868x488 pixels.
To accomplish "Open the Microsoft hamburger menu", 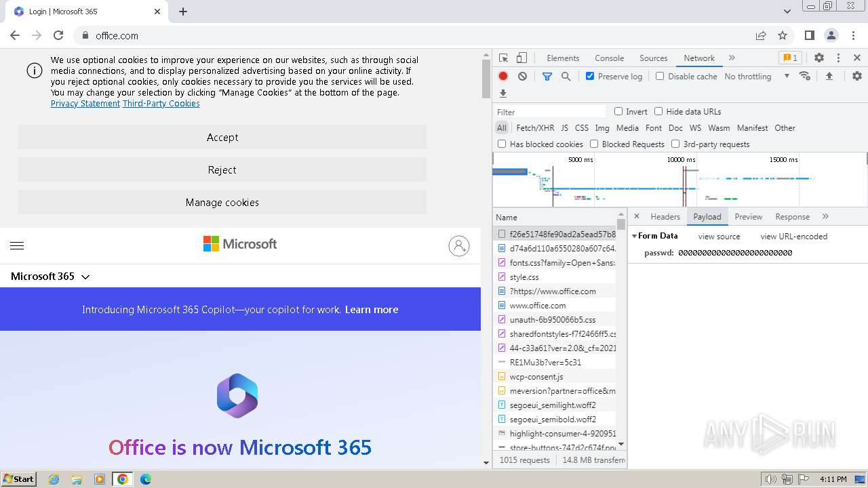I will [x=17, y=245].
